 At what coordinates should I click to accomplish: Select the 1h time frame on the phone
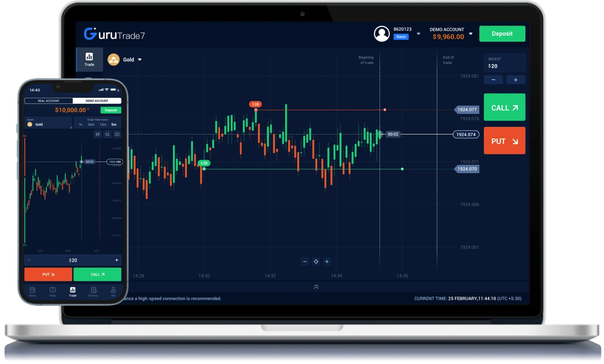pos(80,125)
